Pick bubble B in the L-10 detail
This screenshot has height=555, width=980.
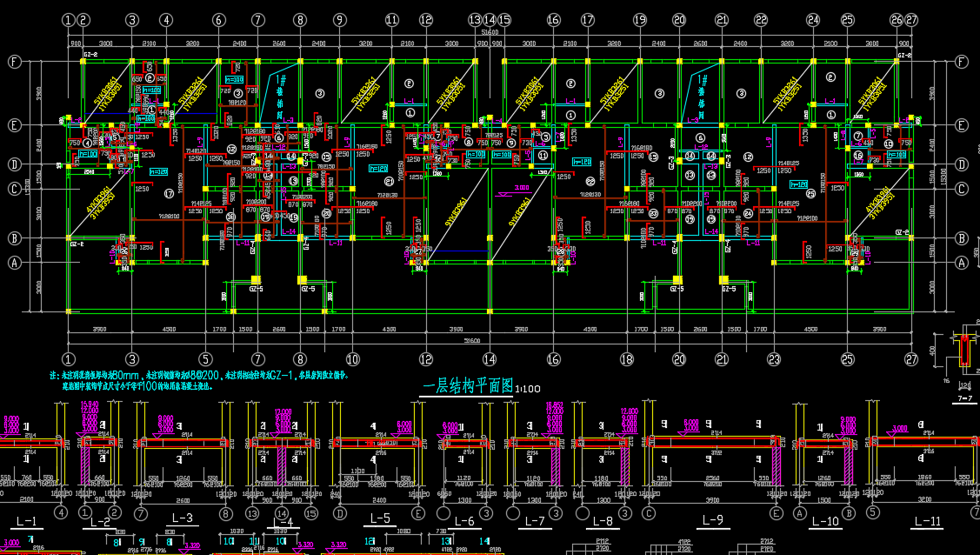coord(848,514)
